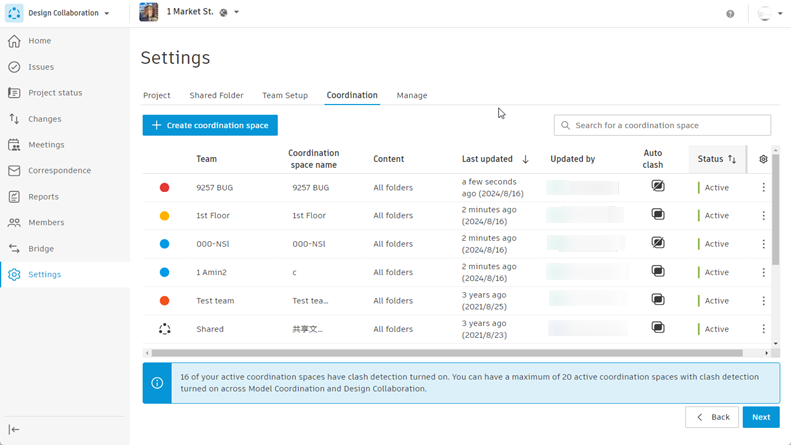Open the user profile menu dropdown
The height and width of the screenshot is (445, 791).
(x=769, y=14)
